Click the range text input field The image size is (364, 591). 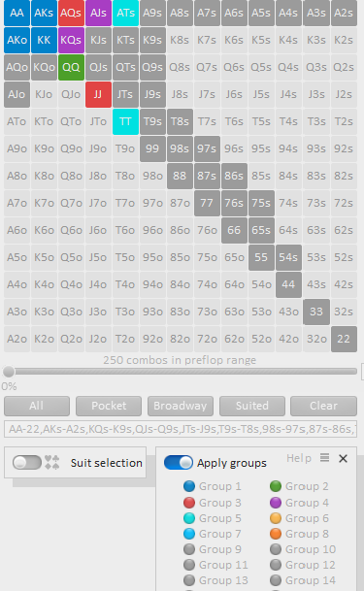181,429
